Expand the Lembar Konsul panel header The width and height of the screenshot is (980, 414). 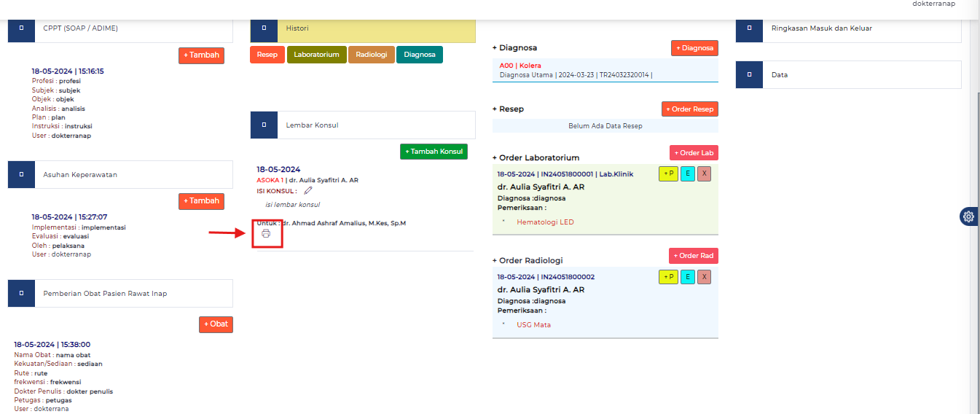point(362,125)
